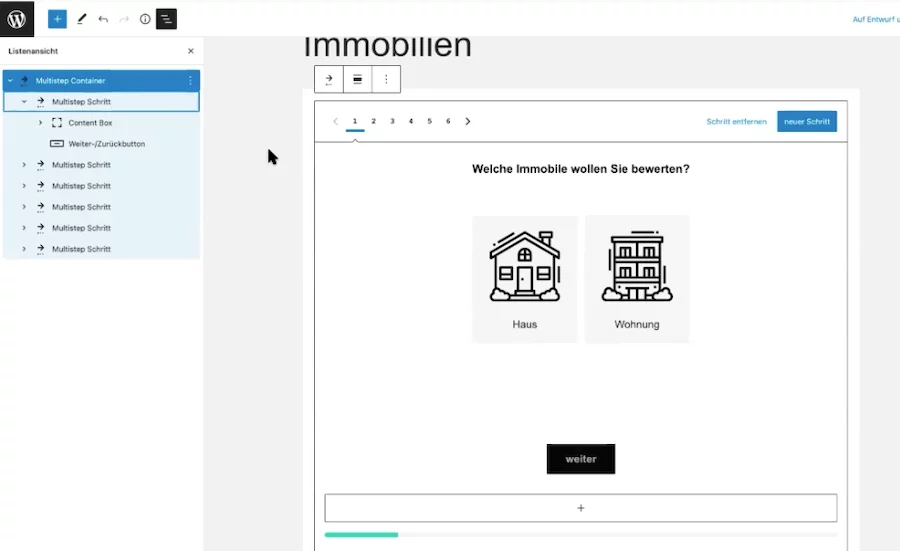Open the document details info icon
This screenshot has height=551, width=900.
(x=145, y=19)
